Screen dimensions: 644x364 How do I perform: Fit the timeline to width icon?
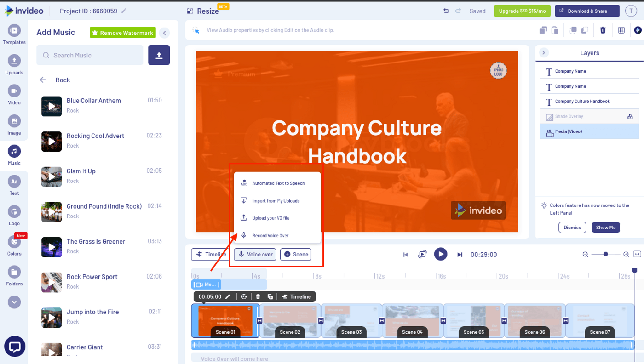point(637,254)
